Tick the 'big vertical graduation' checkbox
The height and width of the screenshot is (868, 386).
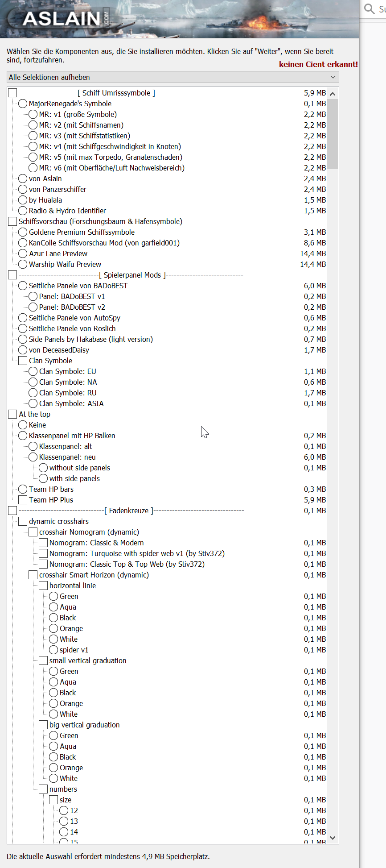click(x=43, y=725)
